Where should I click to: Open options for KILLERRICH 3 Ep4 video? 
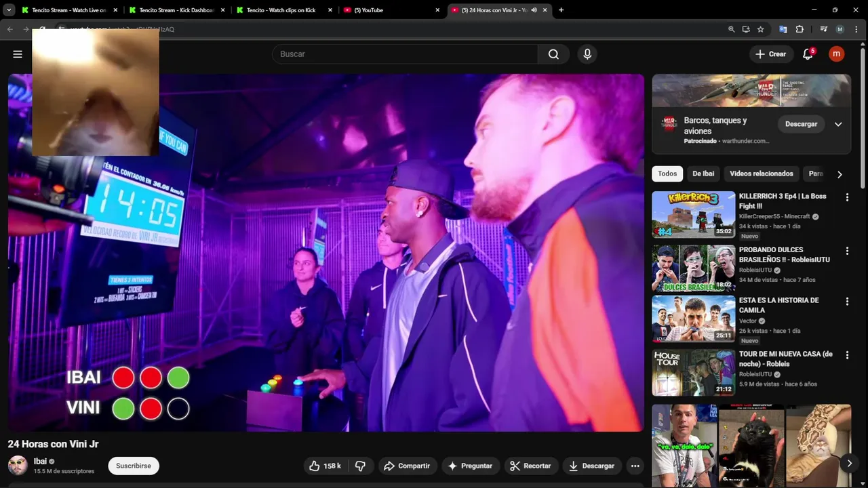click(x=847, y=197)
